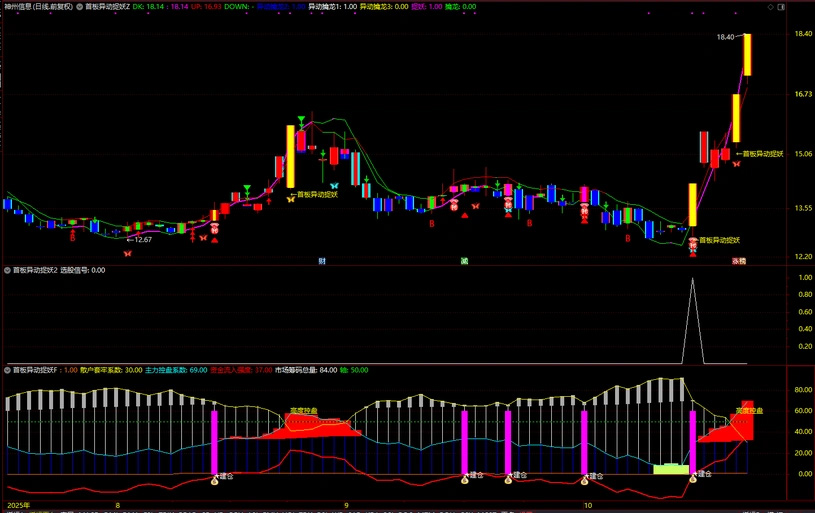Select the yellow candle left of lower 首板异动捉妖 label
Viewport: 815px width, 513px height.
click(x=693, y=204)
